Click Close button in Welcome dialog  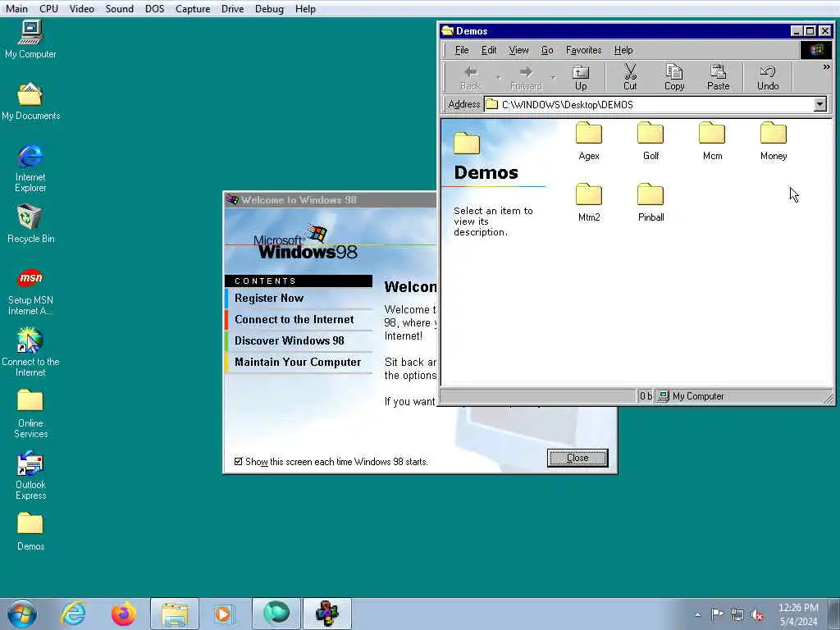(577, 458)
